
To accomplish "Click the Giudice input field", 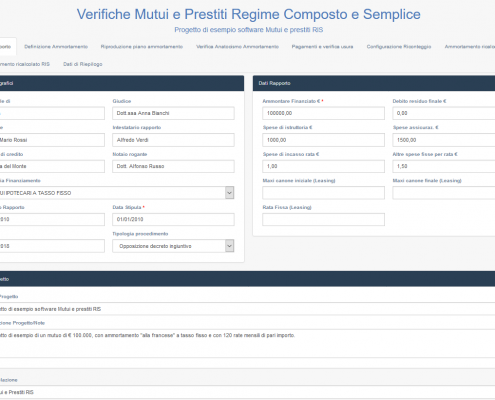I will pos(173,113).
